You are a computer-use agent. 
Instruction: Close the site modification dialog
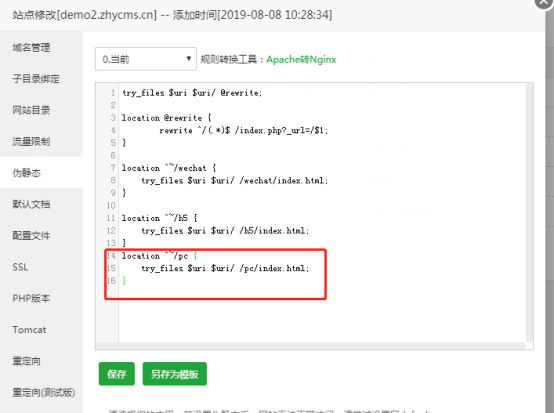pyautogui.click(x=544, y=3)
